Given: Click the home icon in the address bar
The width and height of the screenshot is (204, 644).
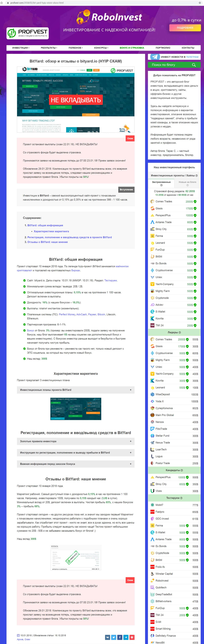Looking at the screenshot, I should click(2, 3).
